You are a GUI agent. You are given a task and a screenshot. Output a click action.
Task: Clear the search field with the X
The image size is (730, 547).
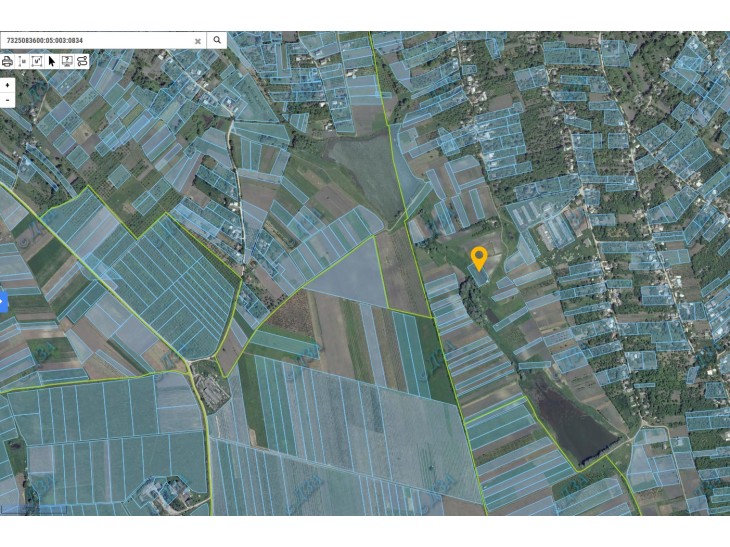[198, 41]
